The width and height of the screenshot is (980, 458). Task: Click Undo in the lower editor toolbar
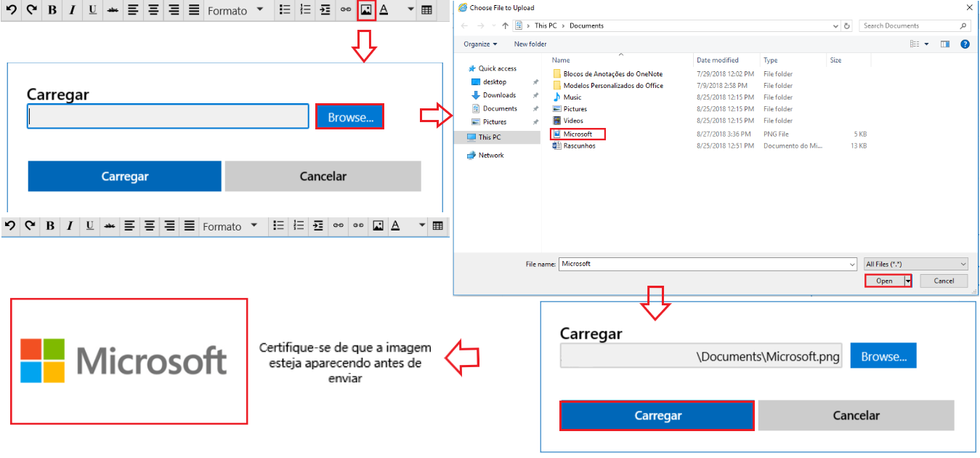10,226
